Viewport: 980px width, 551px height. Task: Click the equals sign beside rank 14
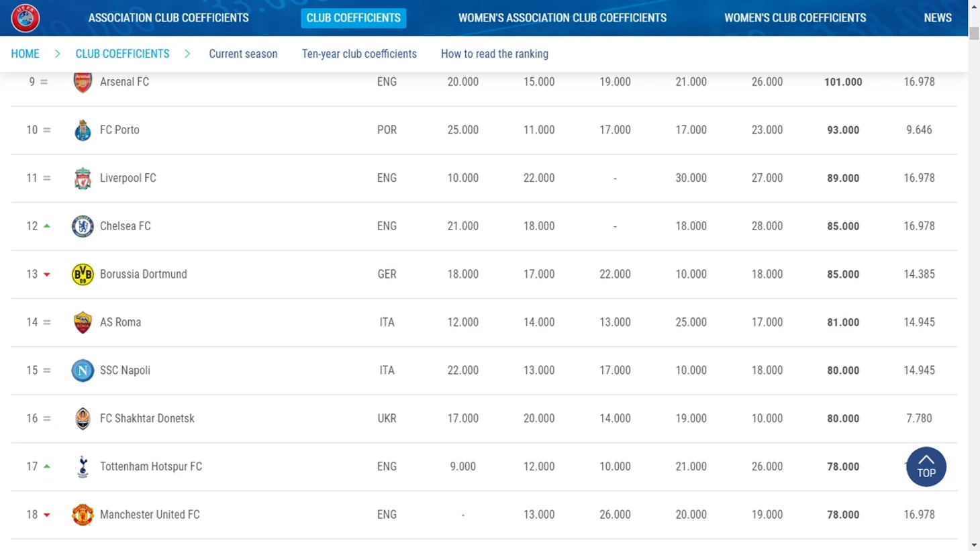[47, 323]
